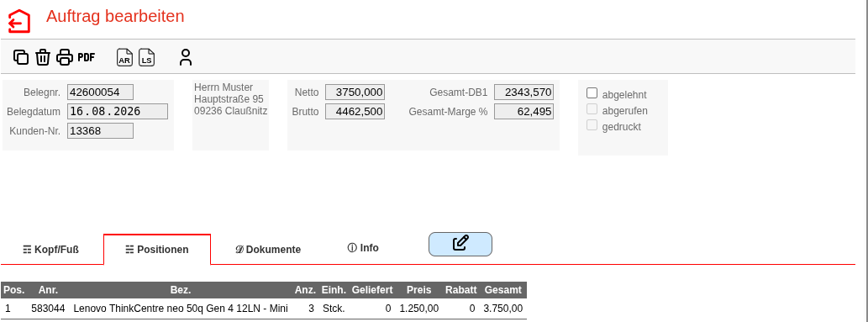
Task: Click the Einh. column header
Action: coord(334,290)
